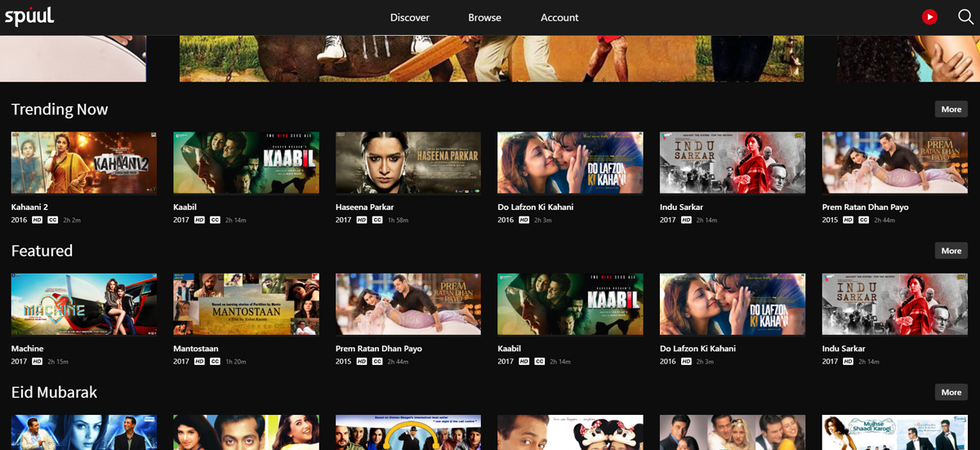Click CC badge under Kahaani 2
The height and width of the screenshot is (450, 980).
point(53,221)
